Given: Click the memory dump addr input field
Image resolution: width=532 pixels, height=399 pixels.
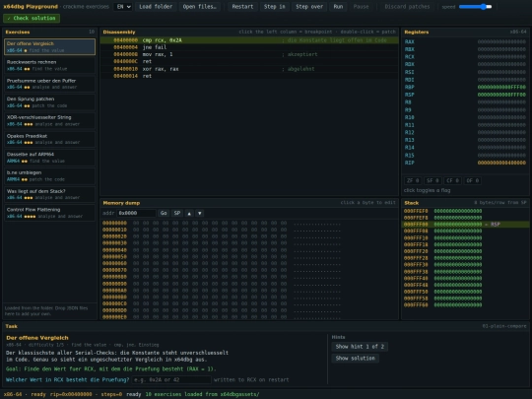Looking at the screenshot, I should click(136, 213).
